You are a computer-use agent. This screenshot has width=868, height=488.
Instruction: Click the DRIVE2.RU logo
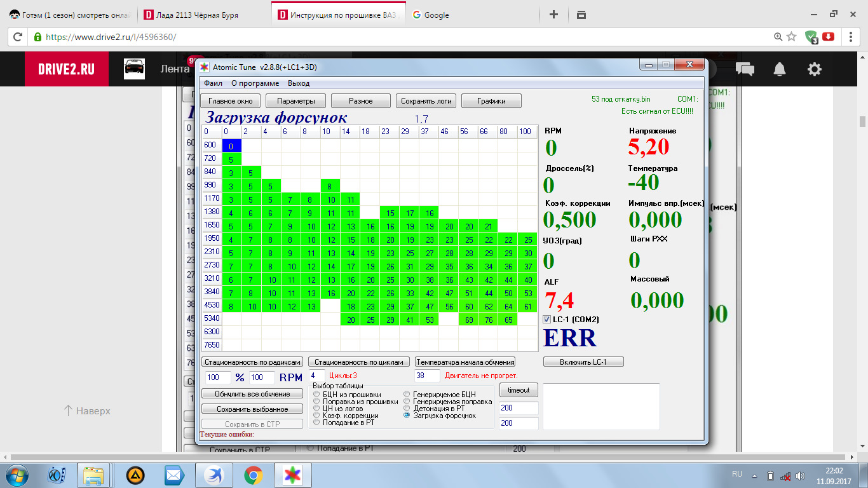point(66,69)
